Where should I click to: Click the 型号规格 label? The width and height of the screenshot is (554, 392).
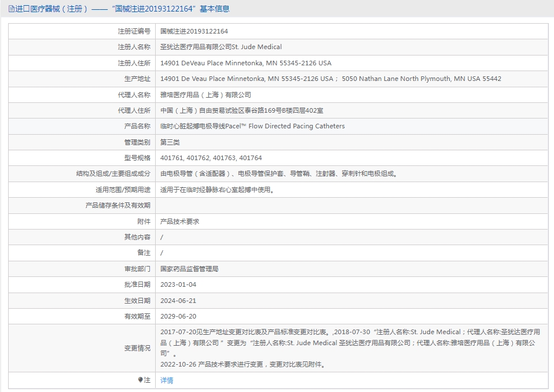point(137,158)
